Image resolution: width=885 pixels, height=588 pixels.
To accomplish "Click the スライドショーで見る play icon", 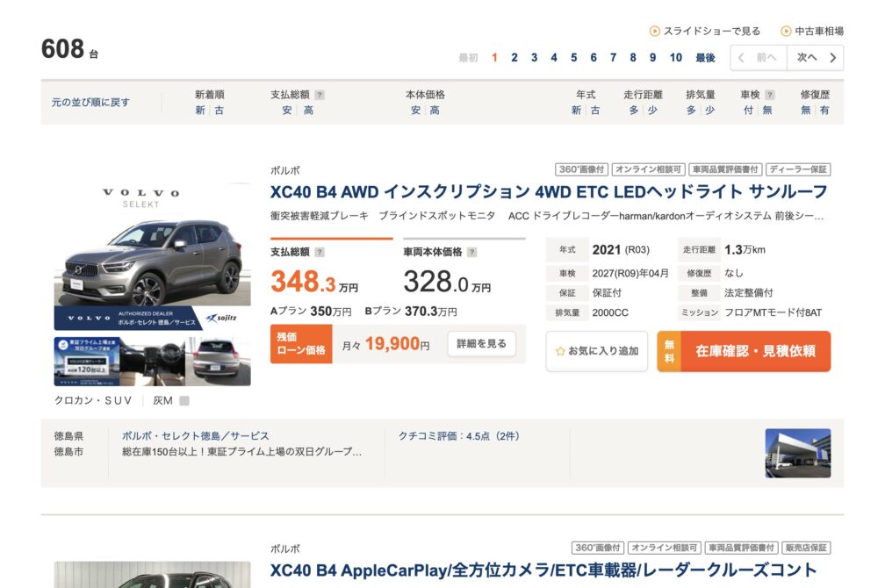I will click(654, 32).
